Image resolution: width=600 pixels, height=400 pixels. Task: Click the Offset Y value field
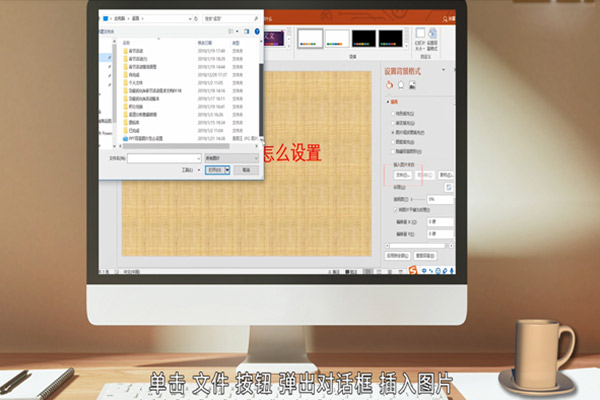pyautogui.click(x=440, y=234)
